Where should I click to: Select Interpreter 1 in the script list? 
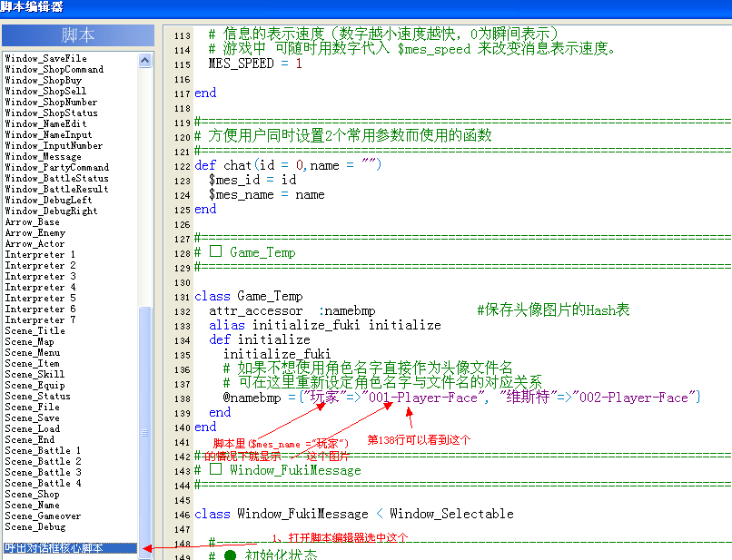pyautogui.click(x=40, y=254)
